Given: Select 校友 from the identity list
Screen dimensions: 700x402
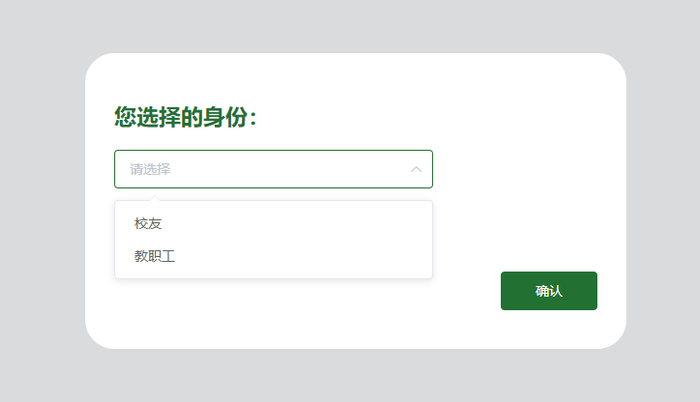Looking at the screenshot, I should coord(148,223).
